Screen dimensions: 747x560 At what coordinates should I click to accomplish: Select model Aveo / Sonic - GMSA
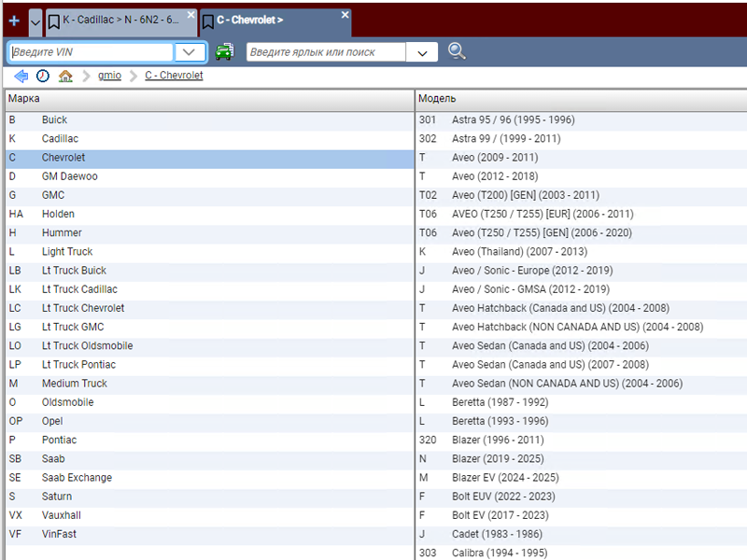[581, 289]
